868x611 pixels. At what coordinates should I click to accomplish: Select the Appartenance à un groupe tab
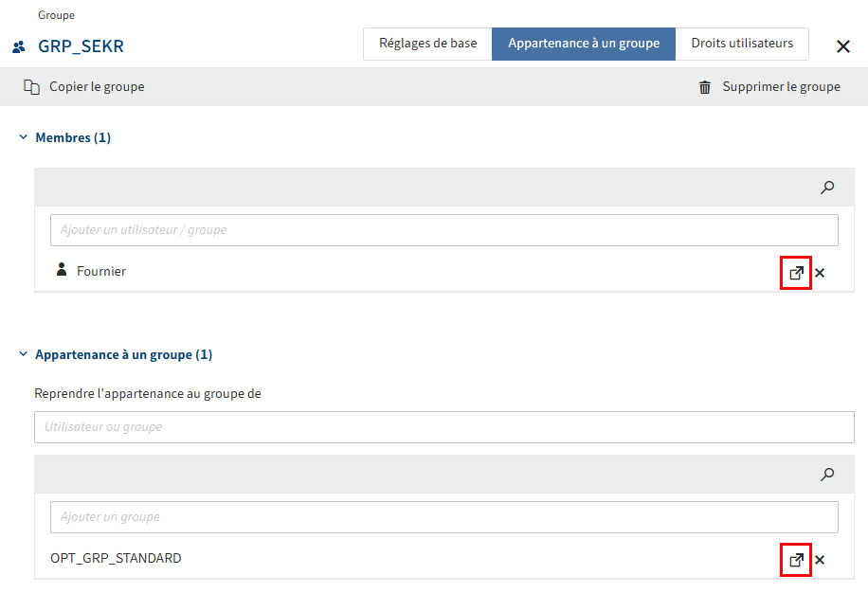coord(583,44)
